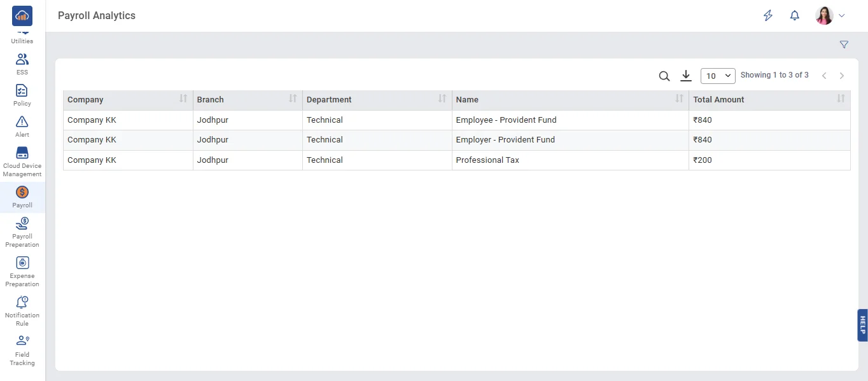Sort the table by Total Amount
868x381 pixels.
click(841, 99)
